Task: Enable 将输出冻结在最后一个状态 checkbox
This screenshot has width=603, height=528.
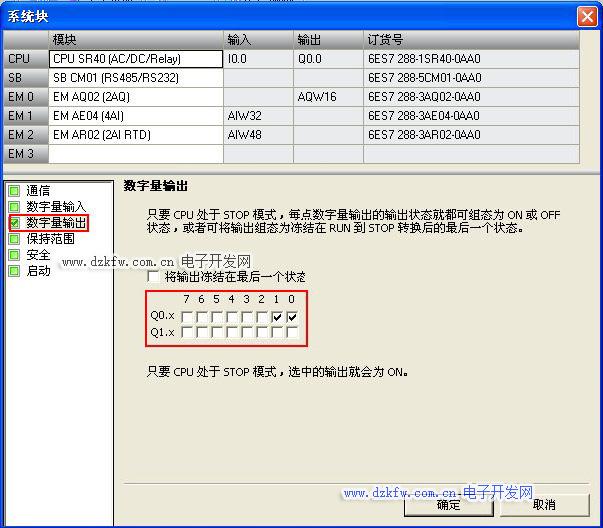Action: pyautogui.click(x=153, y=276)
